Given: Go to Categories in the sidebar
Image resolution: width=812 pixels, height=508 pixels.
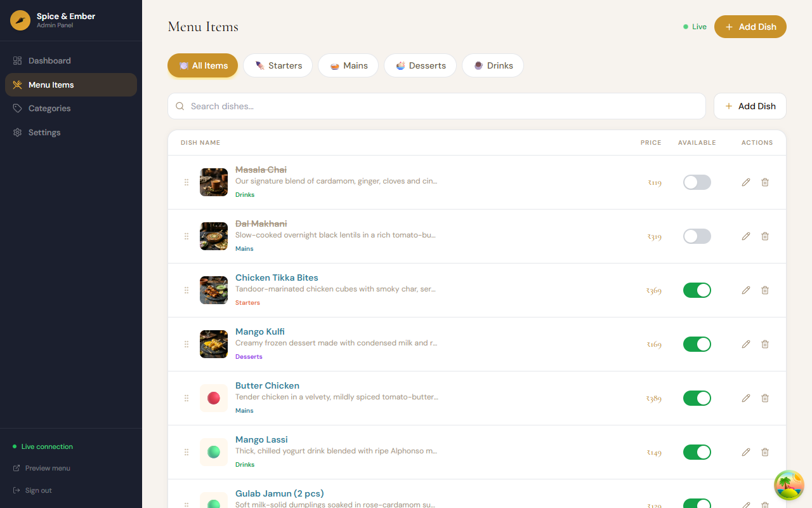Looking at the screenshot, I should (x=71, y=109).
